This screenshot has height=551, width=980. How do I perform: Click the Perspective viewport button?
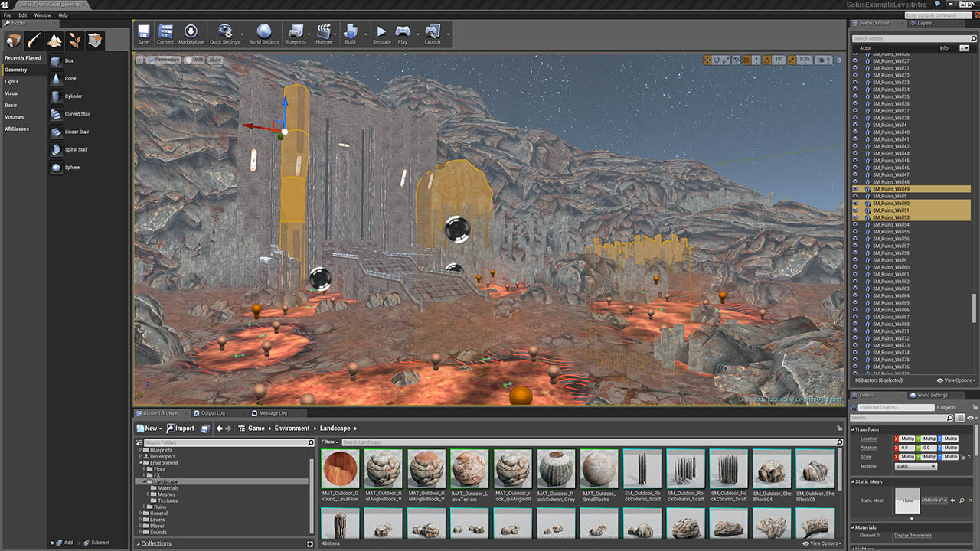tap(163, 60)
